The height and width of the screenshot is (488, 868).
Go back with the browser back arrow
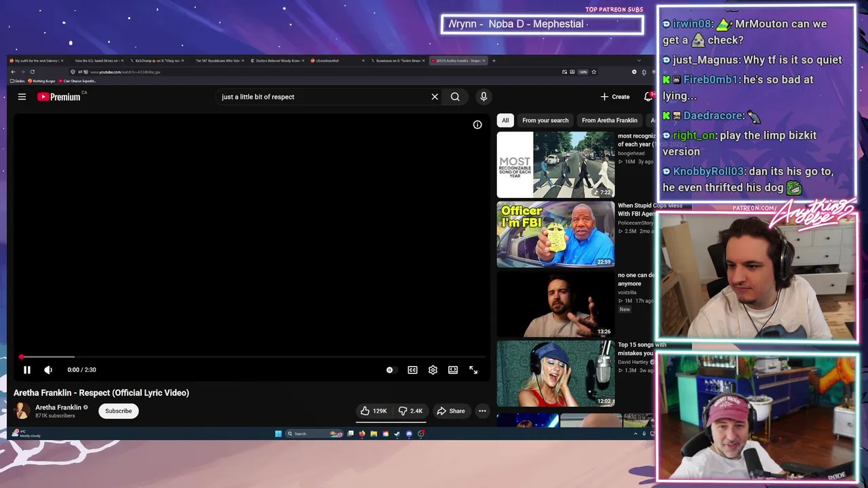click(13, 72)
